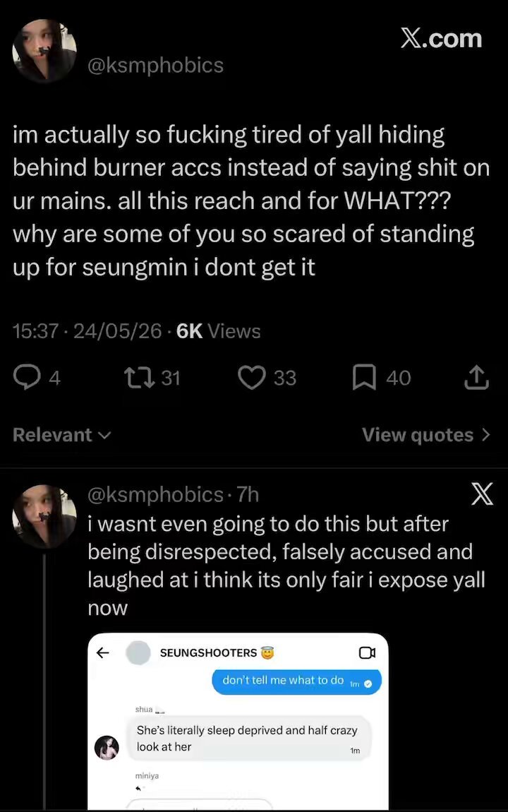This screenshot has height=812, width=508.
Task: Open the reply comment icon
Action: click(26, 378)
